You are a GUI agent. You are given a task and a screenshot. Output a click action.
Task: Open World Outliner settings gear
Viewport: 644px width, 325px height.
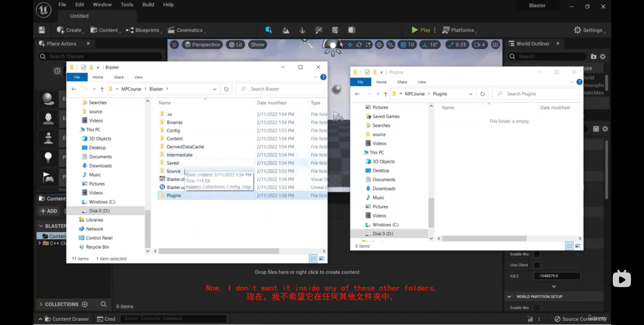[x=603, y=56]
